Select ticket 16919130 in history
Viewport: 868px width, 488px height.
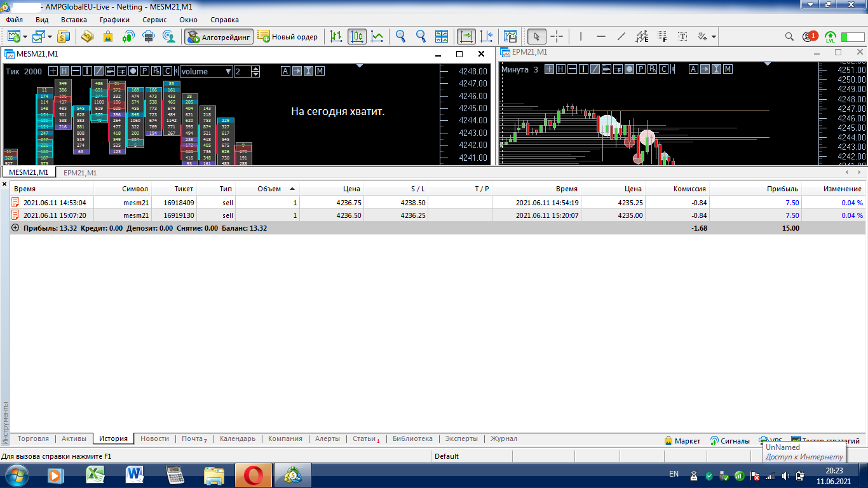(179, 215)
